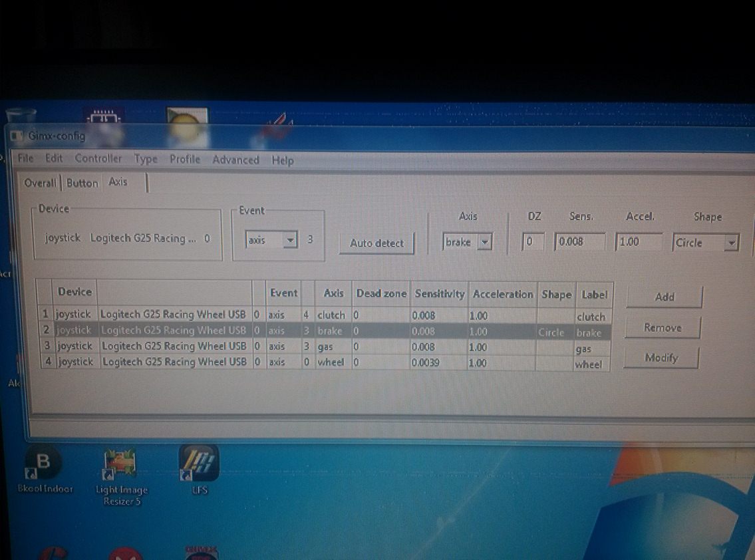This screenshot has height=560, width=755.
Task: Select the gas row in the table
Action: [326, 347]
